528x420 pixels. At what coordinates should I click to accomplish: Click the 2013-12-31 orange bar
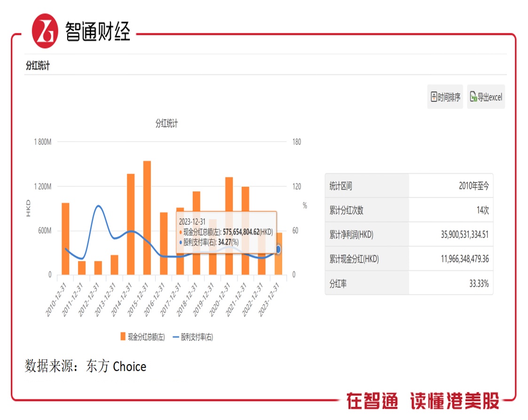115,265
